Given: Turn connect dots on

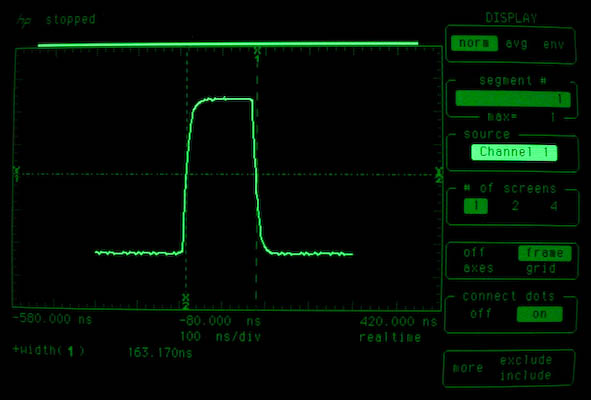Looking at the screenshot, I should coord(539,314).
